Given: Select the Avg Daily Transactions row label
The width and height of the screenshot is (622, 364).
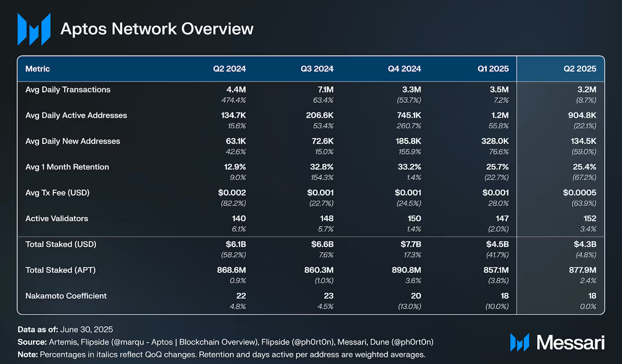Looking at the screenshot, I should (67, 90).
